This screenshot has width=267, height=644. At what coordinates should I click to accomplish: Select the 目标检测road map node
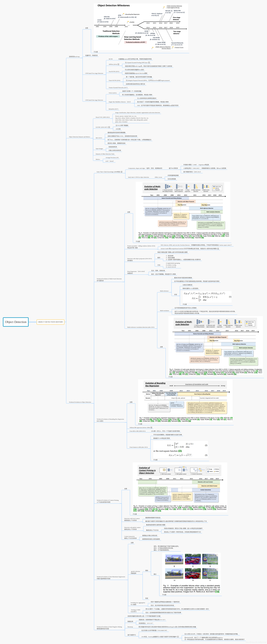74,57
